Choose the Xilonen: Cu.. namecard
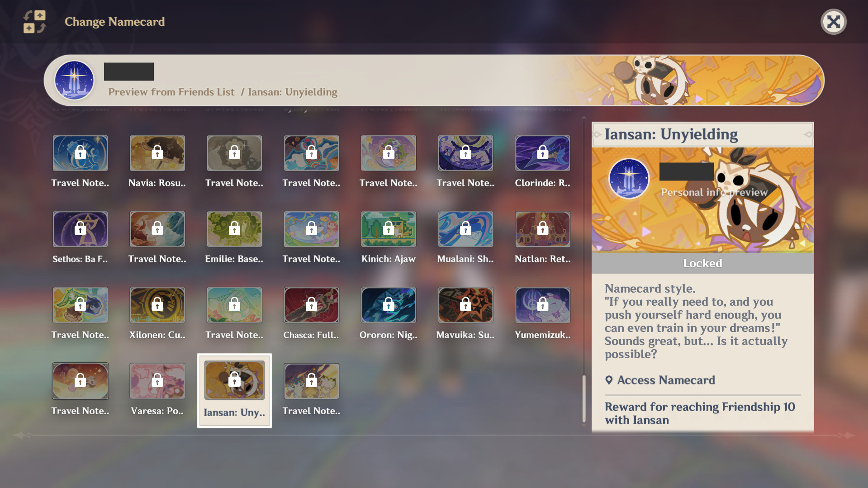868x488 pixels. pyautogui.click(x=157, y=305)
